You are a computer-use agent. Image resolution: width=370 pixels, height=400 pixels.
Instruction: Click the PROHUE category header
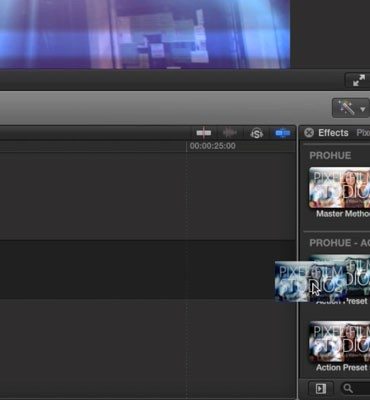(x=330, y=156)
